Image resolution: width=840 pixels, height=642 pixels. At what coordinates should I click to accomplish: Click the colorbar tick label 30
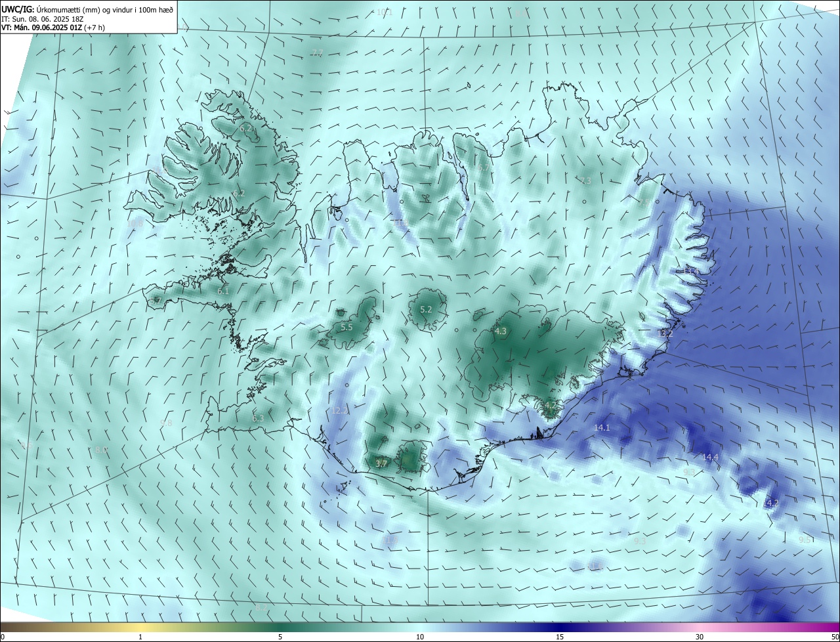coord(700,637)
